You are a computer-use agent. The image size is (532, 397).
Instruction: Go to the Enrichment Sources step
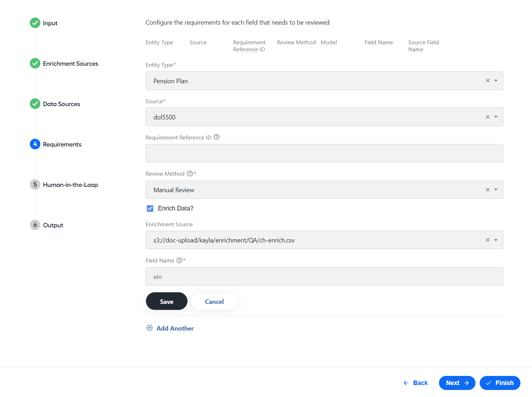pos(71,64)
